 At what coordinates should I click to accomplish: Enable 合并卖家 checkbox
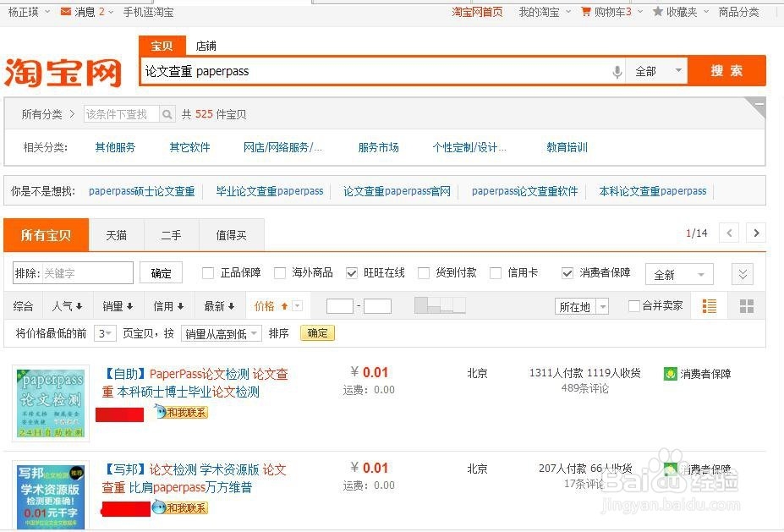click(x=633, y=305)
